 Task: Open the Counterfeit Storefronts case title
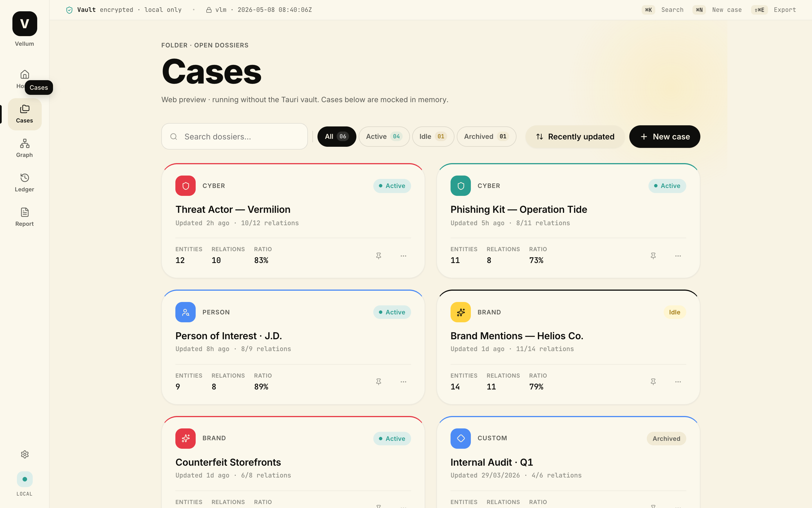pyautogui.click(x=228, y=462)
